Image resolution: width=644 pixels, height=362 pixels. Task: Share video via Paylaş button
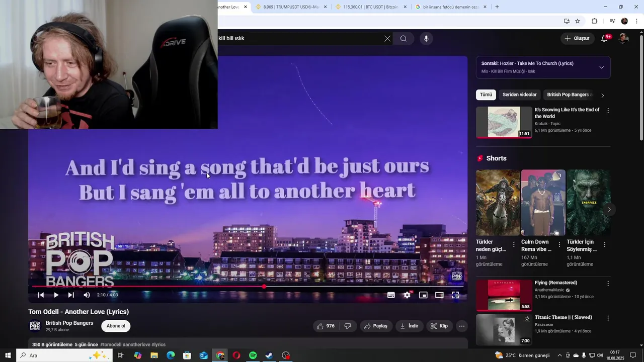click(x=376, y=326)
